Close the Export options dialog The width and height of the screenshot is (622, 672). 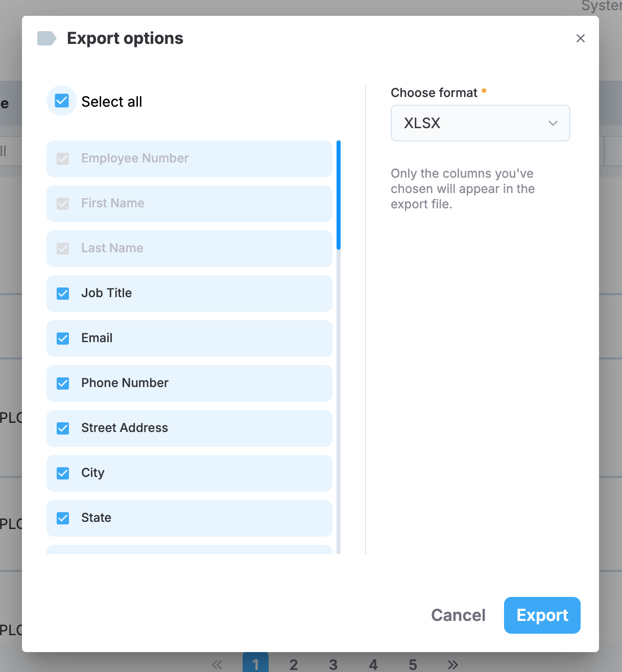580,38
